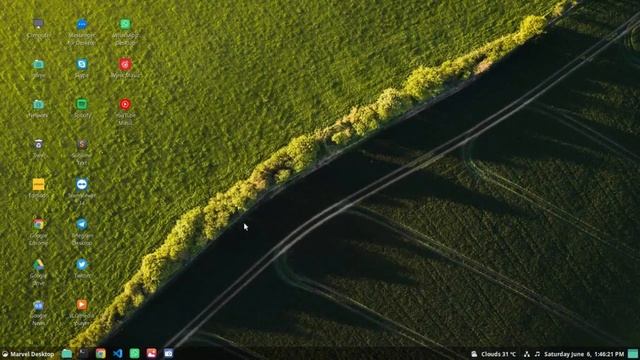Launch Spotify from the desktop
The width and height of the screenshot is (640, 360).
tap(82, 104)
